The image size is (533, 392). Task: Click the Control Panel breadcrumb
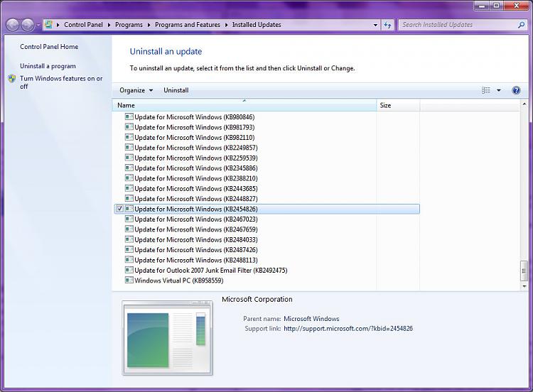tap(83, 25)
